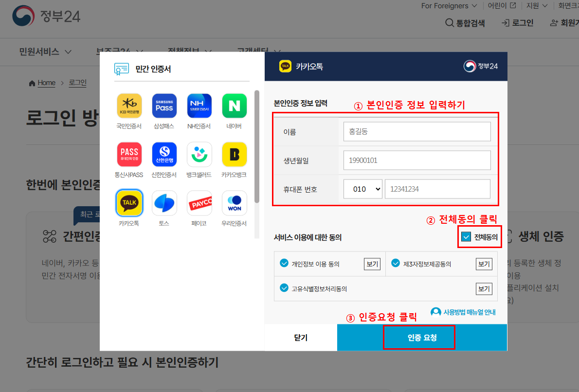Screen dimensions: 579x392
Task: Click the 생체 인증 heading
Action: coord(541,236)
